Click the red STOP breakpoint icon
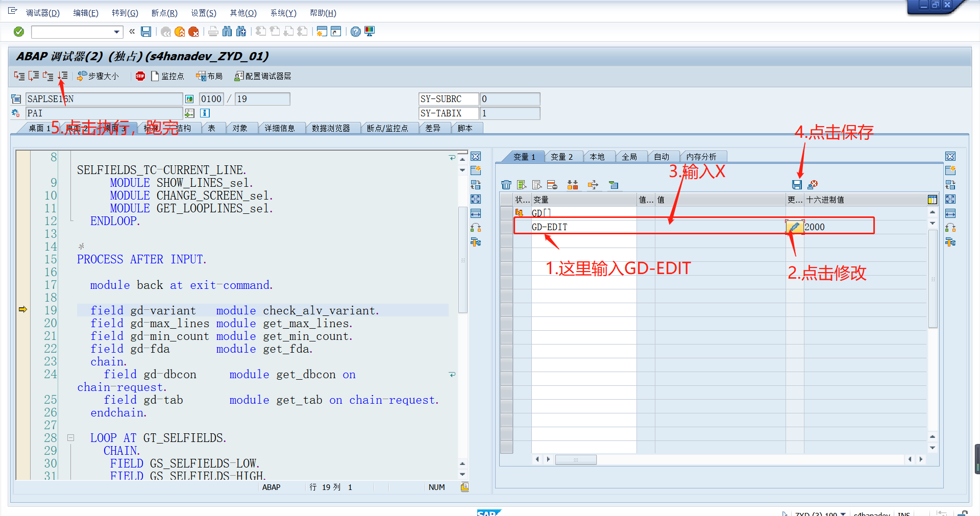The image size is (980, 516). [140, 76]
